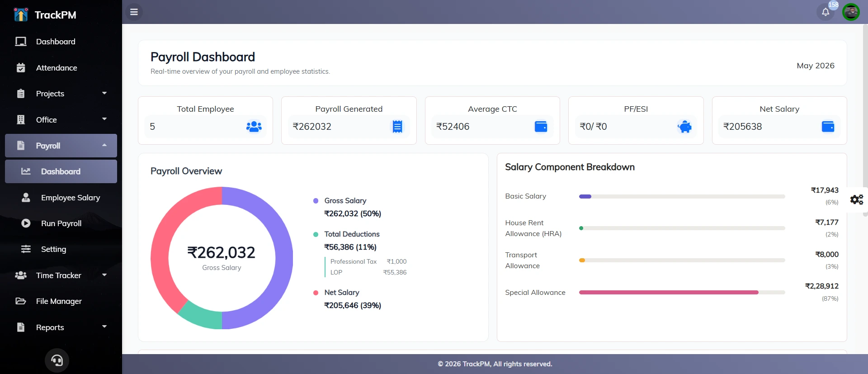This screenshot has height=374, width=868.
Task: Click the Employee Salary person icon
Action: (x=26, y=198)
